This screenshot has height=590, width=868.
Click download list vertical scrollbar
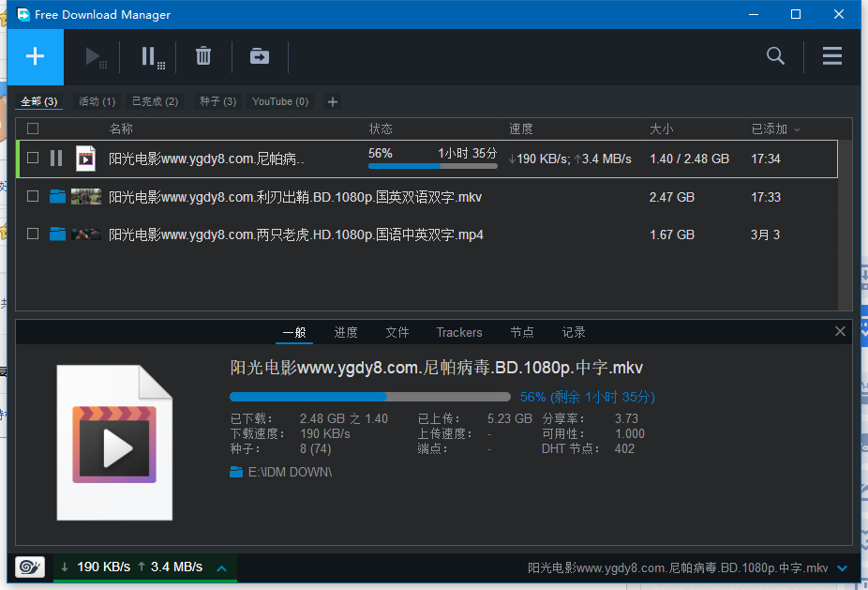845,224
